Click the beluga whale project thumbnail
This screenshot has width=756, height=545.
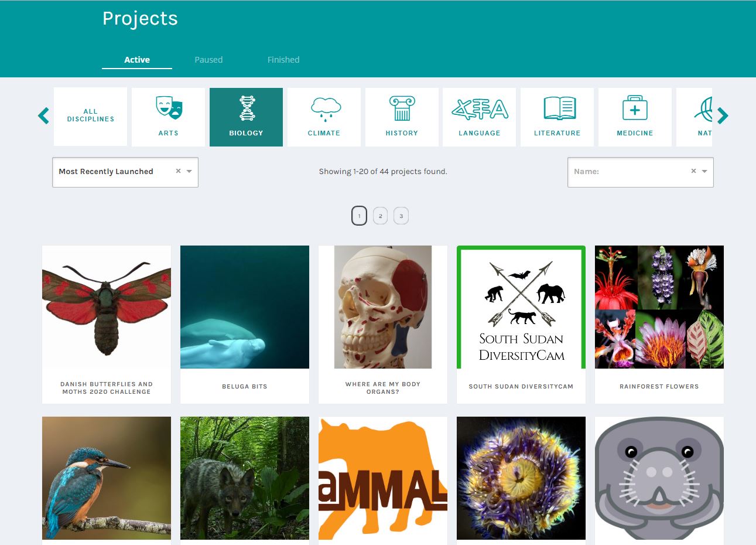(245, 307)
